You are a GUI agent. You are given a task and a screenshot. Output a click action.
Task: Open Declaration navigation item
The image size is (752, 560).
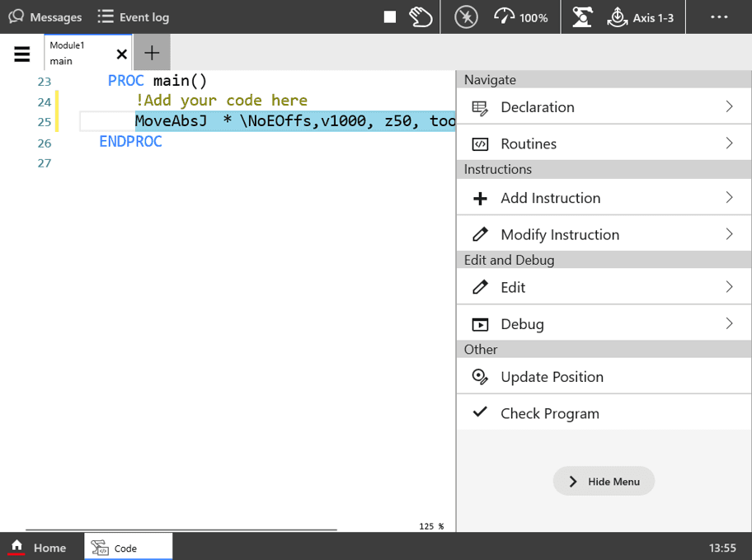tap(604, 107)
